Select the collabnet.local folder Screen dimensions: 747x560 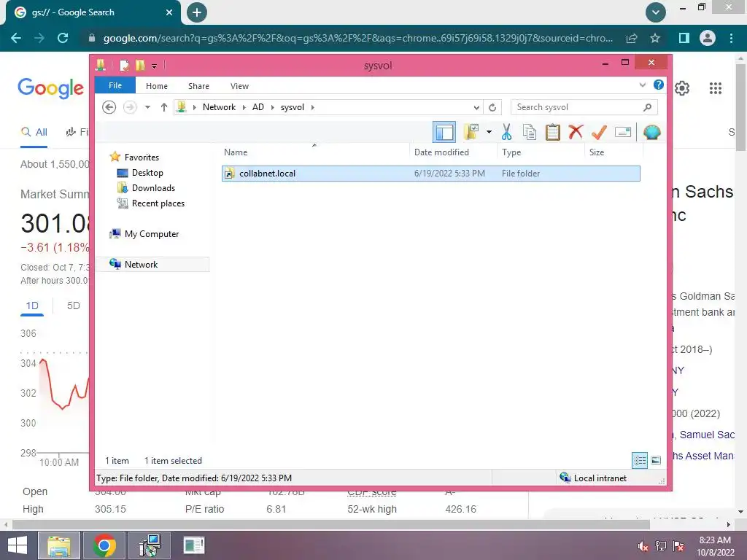430,174
